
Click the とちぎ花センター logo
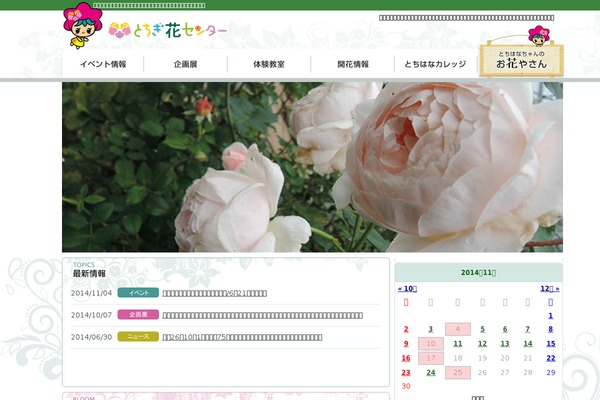coord(168,30)
